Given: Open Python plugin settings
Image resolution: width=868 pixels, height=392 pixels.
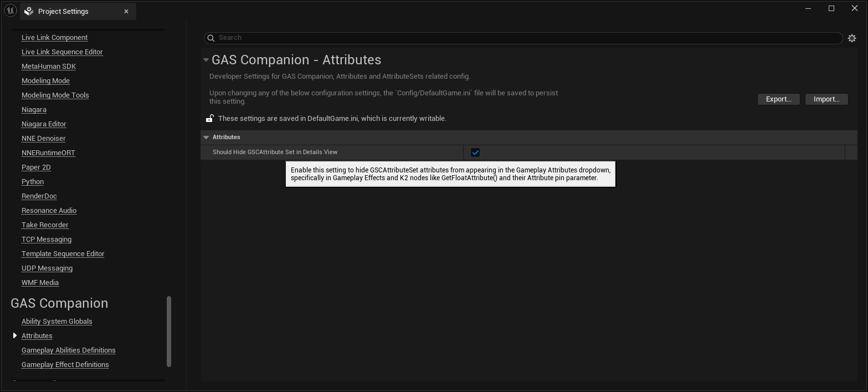Looking at the screenshot, I should [33, 181].
